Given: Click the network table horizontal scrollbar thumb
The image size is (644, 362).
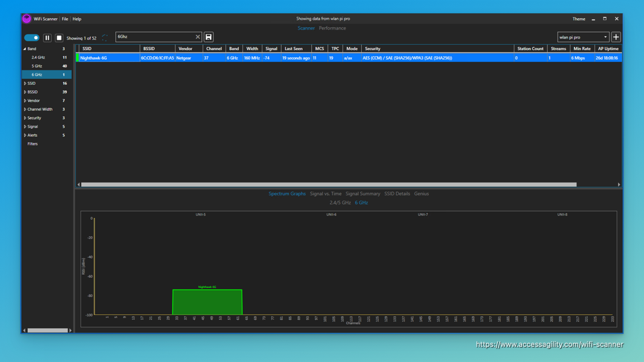Looking at the screenshot, I should click(x=329, y=185).
